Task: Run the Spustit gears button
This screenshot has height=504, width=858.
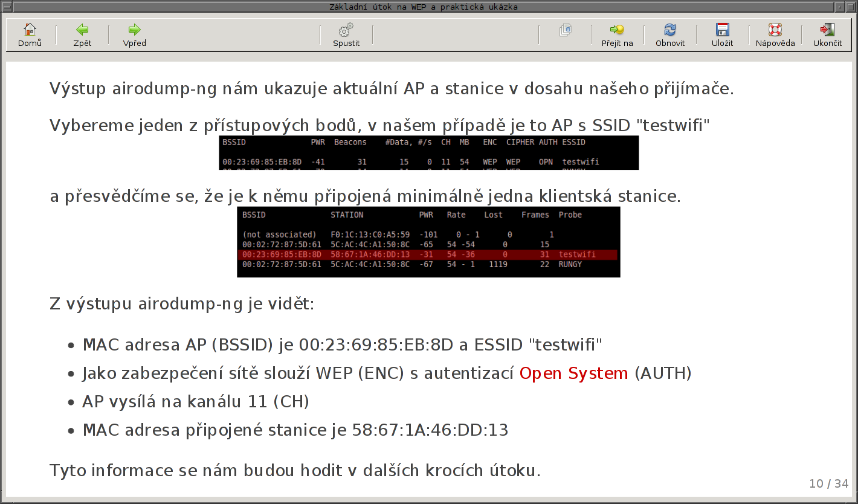Action: [x=346, y=35]
